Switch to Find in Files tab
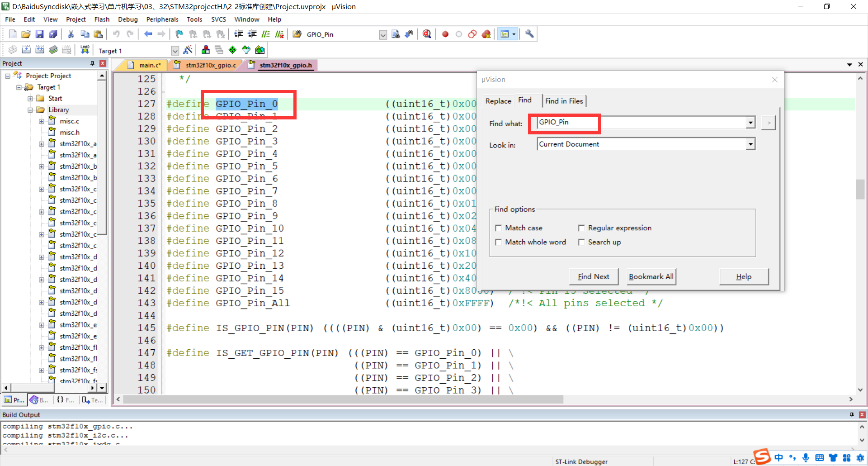 click(x=564, y=101)
